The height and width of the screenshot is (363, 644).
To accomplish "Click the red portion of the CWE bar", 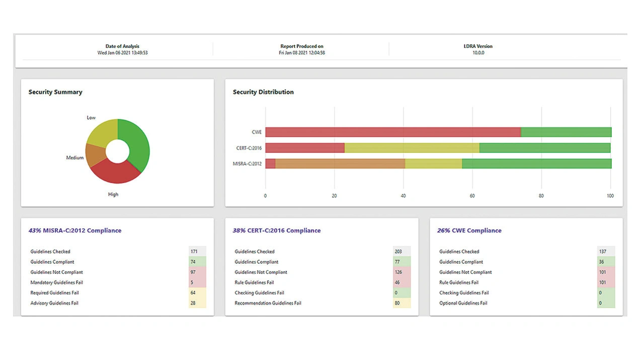I will pos(392,132).
